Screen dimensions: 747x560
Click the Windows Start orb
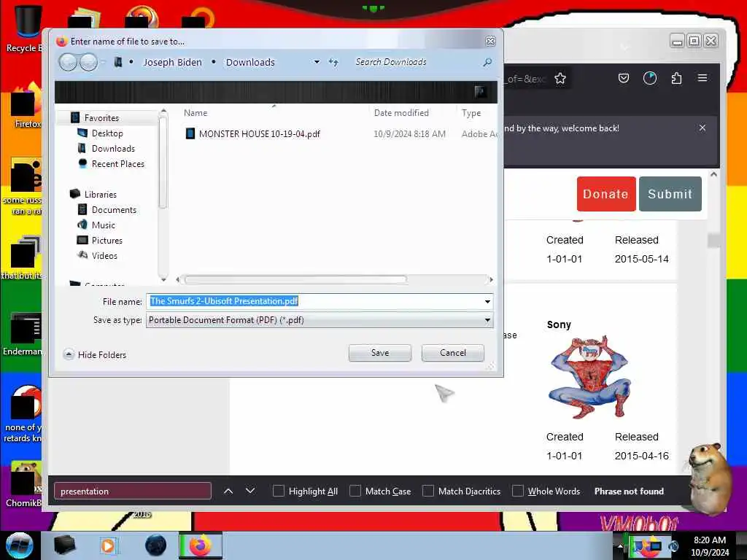click(x=19, y=545)
